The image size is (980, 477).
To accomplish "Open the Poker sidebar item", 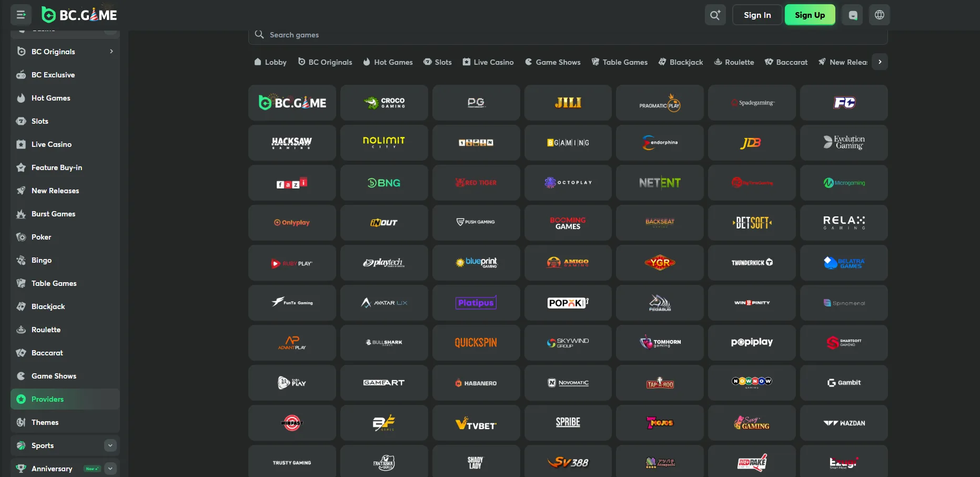I will click(41, 237).
